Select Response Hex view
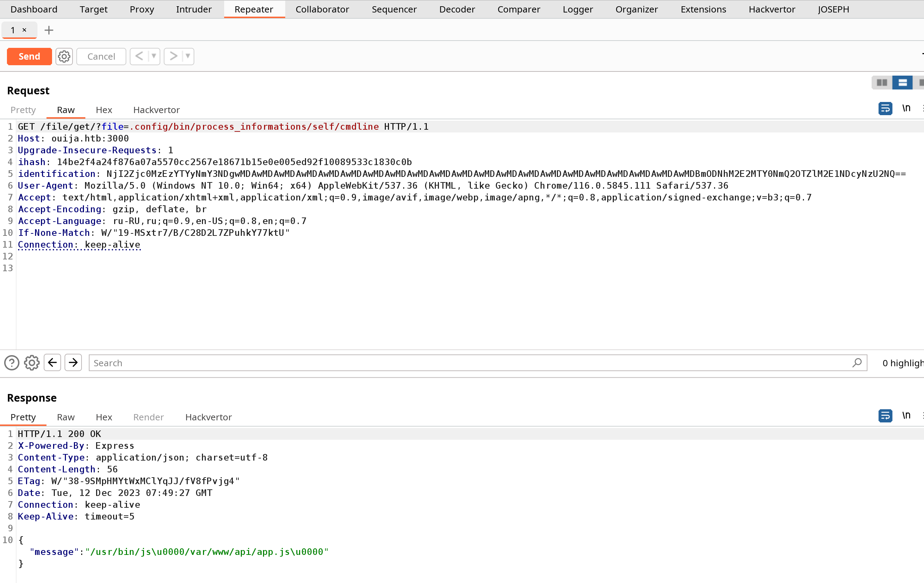The height and width of the screenshot is (583, 924). coord(104,417)
